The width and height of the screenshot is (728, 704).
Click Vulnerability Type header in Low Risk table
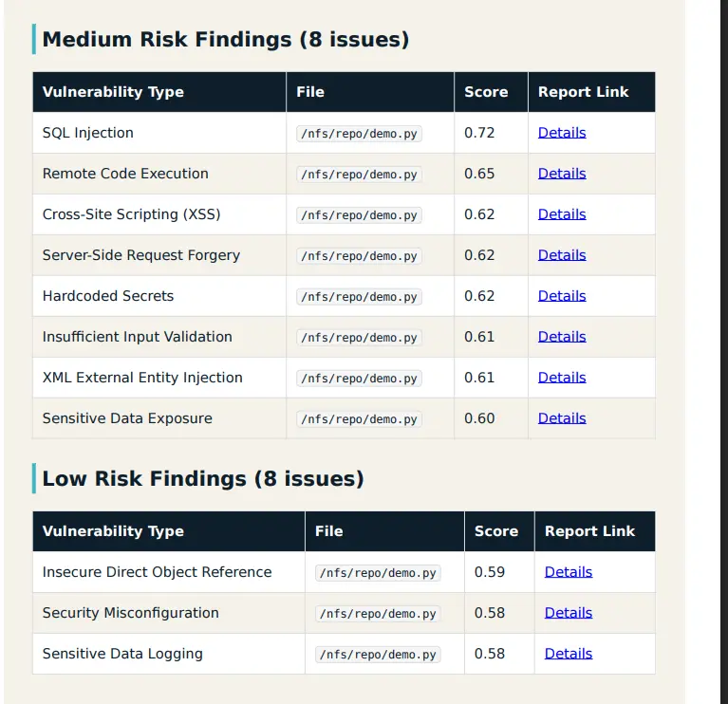tap(113, 531)
